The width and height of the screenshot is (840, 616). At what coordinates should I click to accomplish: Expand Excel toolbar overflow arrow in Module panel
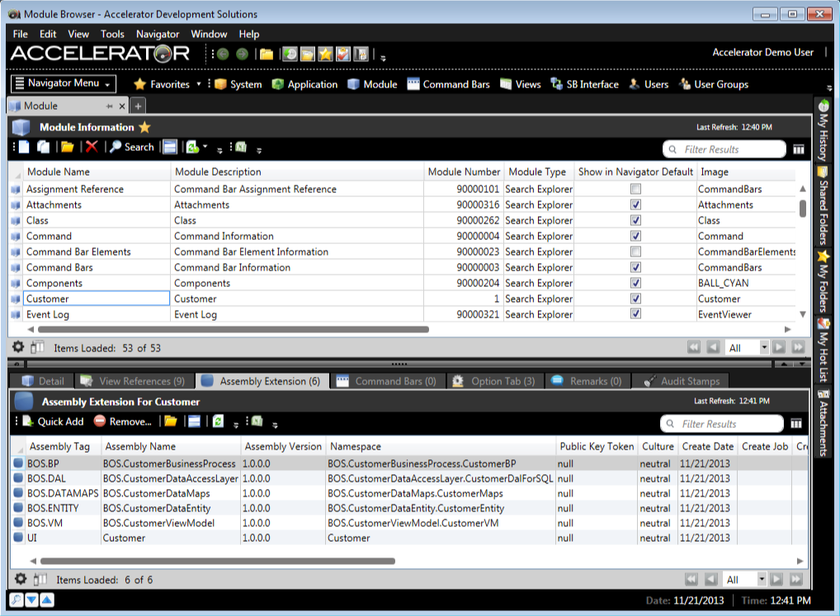coord(259,150)
